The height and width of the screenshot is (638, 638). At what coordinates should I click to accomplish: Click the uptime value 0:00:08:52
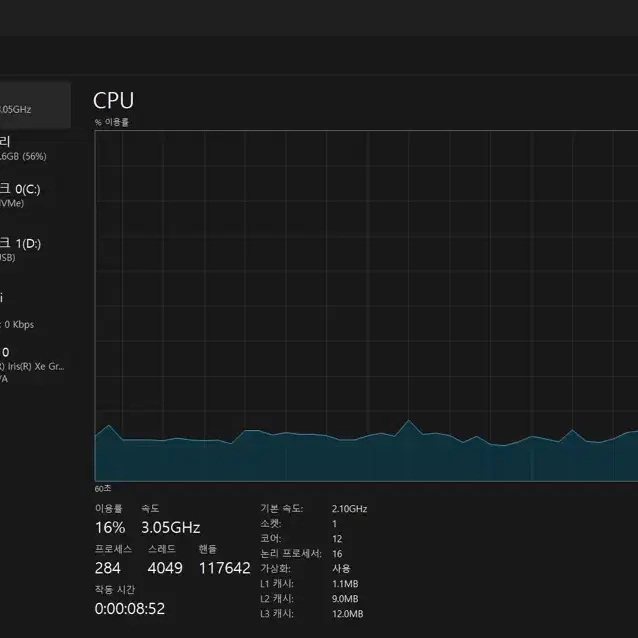point(130,609)
